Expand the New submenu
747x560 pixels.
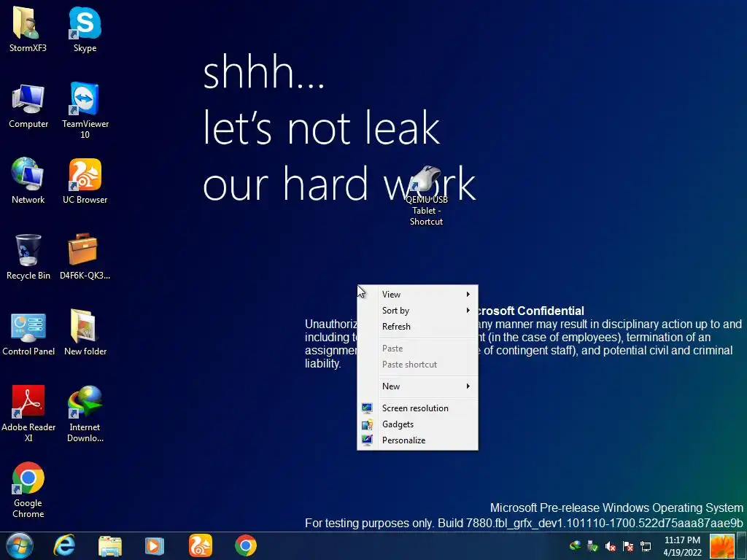(417, 386)
